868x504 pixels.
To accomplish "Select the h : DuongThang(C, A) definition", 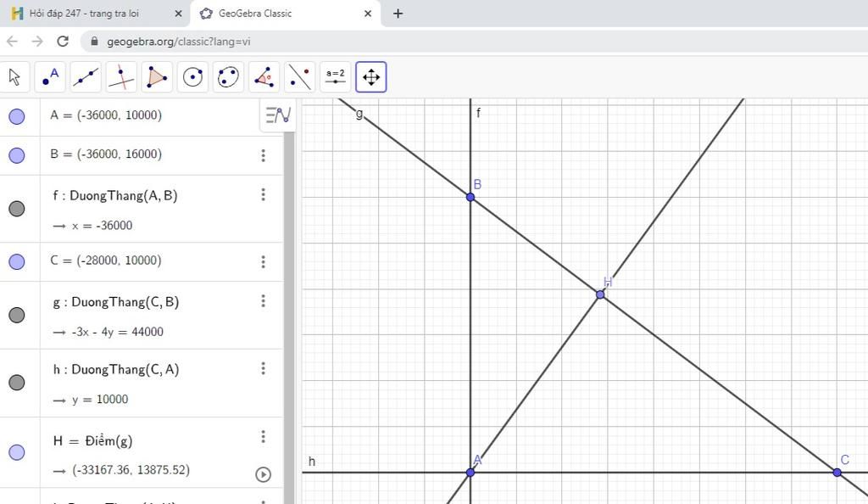I will pos(115,369).
